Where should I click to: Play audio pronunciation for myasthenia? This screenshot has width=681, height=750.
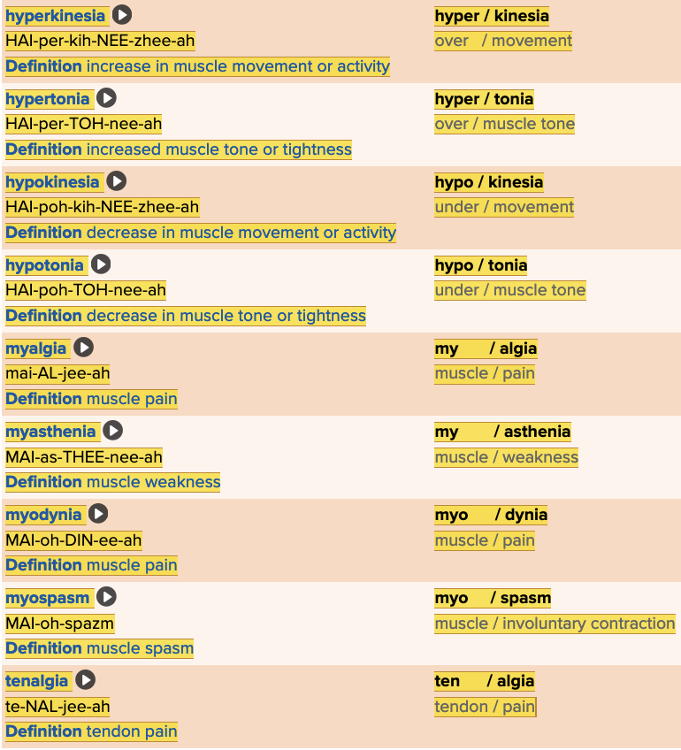tap(113, 430)
